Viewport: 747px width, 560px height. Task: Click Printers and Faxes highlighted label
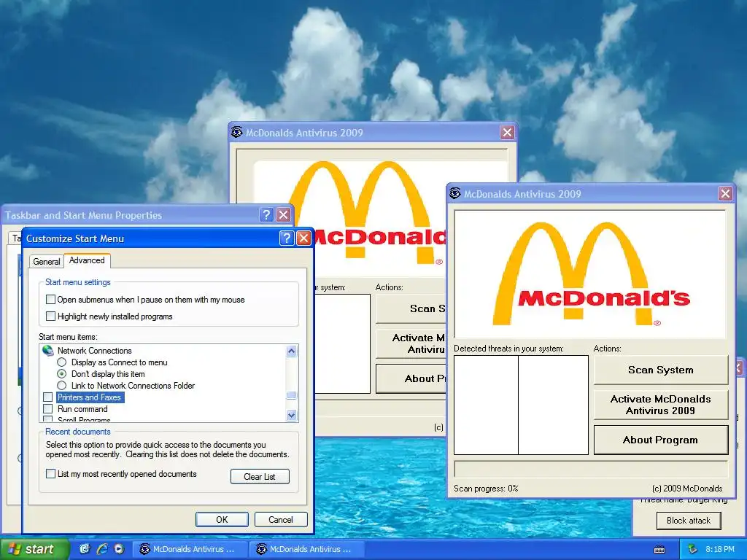click(90, 397)
